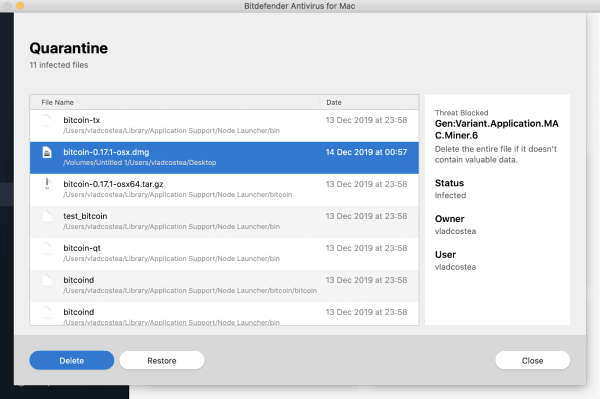600x399 pixels.
Task: Select bitcoin-0.17.1-osx.dmg row
Action: click(x=224, y=158)
